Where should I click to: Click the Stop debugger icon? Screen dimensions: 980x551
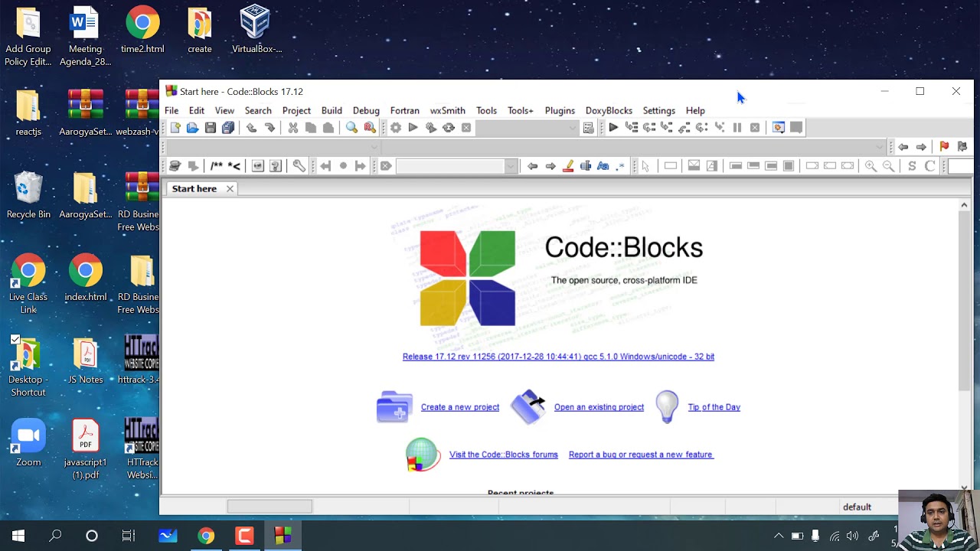(x=754, y=128)
